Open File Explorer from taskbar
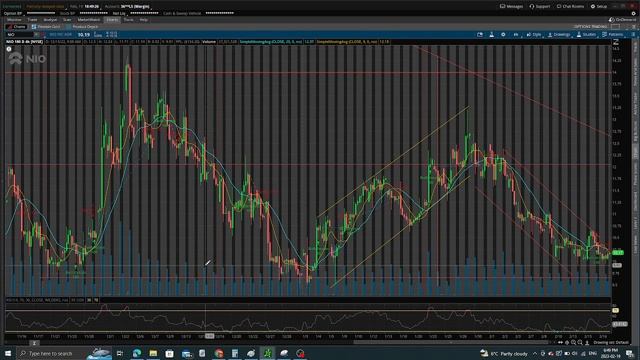The width and height of the screenshot is (640, 360). coord(153,353)
